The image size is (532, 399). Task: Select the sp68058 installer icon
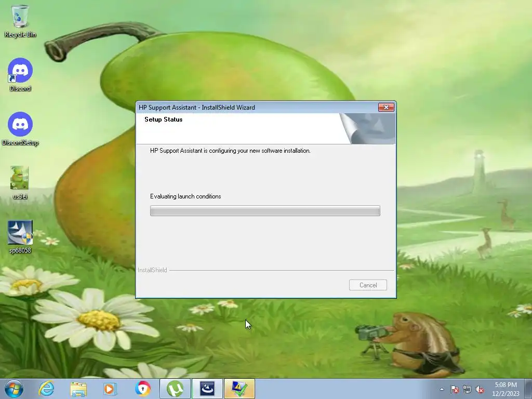coord(20,237)
